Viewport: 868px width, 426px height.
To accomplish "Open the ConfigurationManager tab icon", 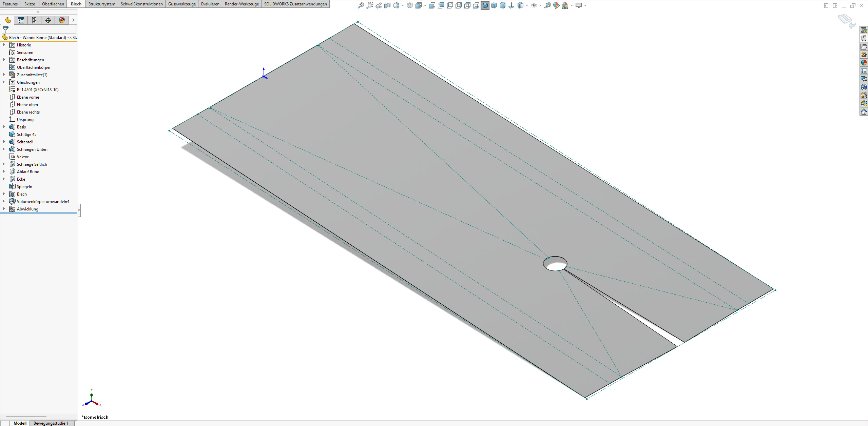I will coord(35,20).
